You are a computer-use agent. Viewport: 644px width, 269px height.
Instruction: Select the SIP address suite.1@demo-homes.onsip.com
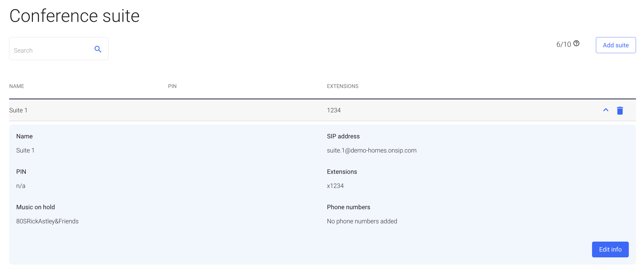tap(371, 150)
